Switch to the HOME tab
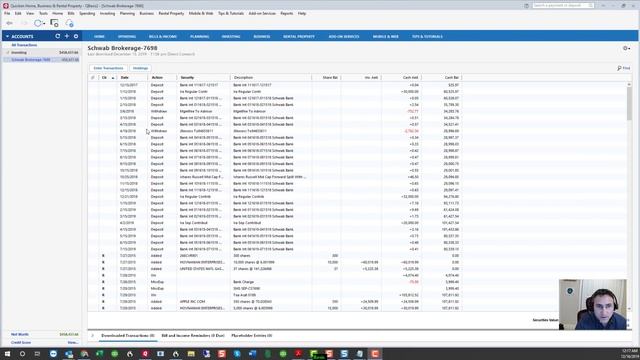640x360 pixels. pyautogui.click(x=99, y=37)
